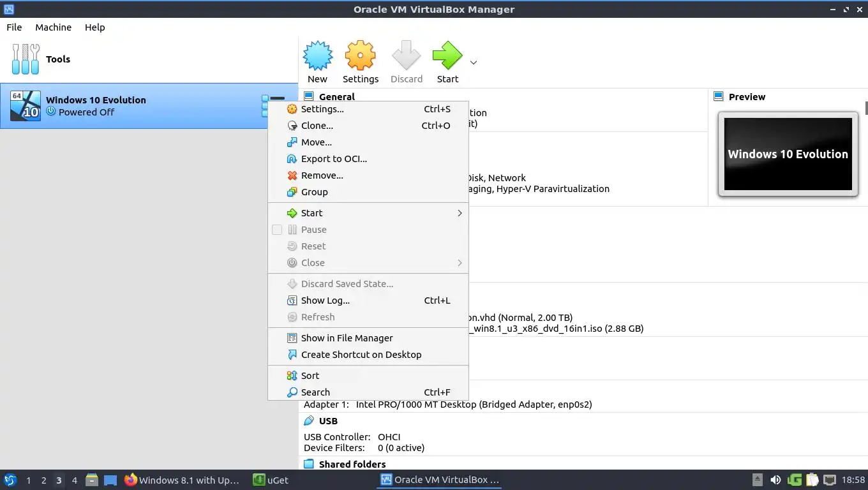Click the orange gear icon beside Settings...
868x490 pixels.
click(x=292, y=109)
